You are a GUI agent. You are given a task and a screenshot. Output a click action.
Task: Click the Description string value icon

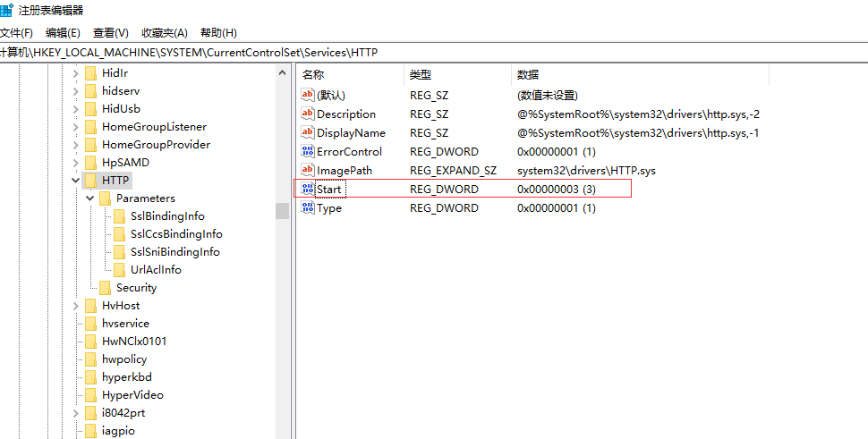click(307, 114)
